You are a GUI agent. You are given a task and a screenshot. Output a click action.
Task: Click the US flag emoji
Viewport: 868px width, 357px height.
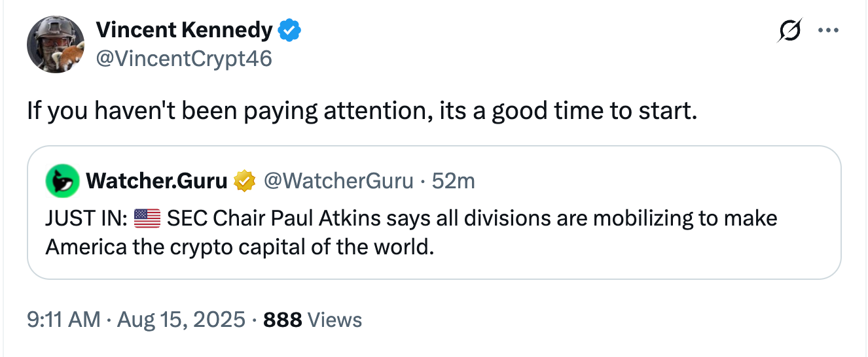tap(147, 218)
